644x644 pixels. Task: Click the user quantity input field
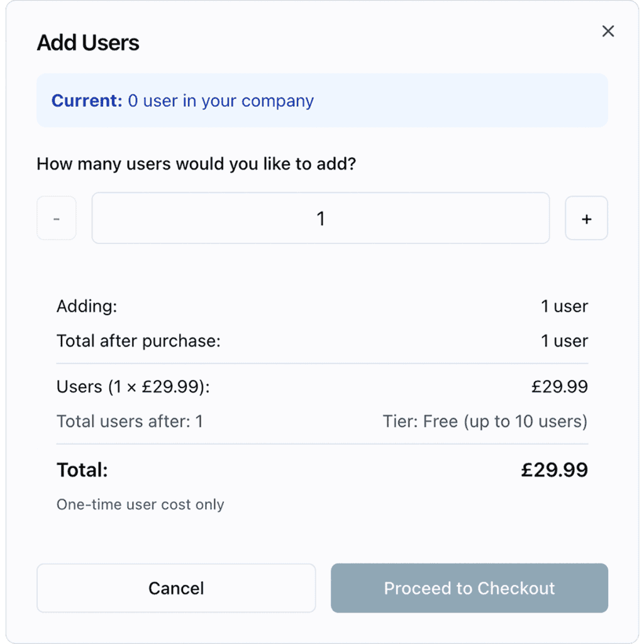coord(321,218)
